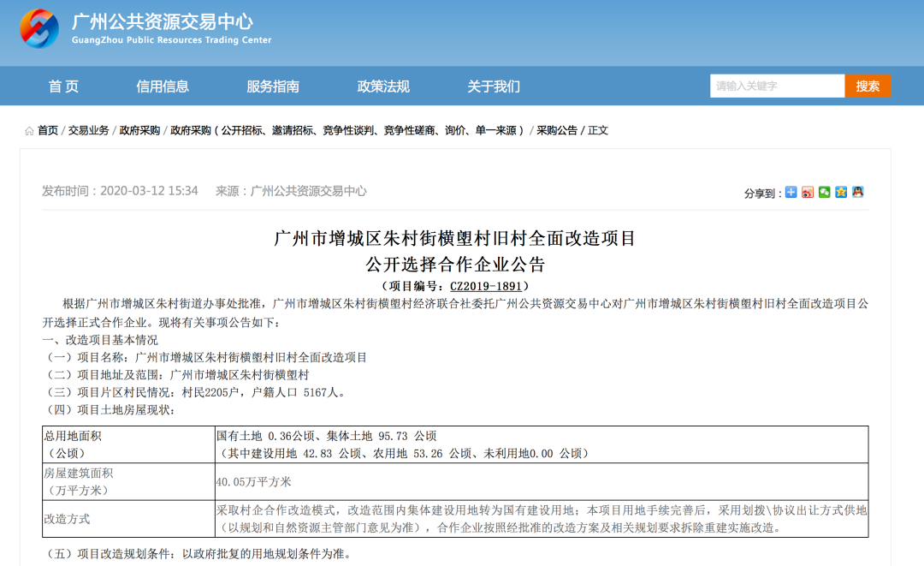Click the orange 搜索 button

tap(868, 86)
